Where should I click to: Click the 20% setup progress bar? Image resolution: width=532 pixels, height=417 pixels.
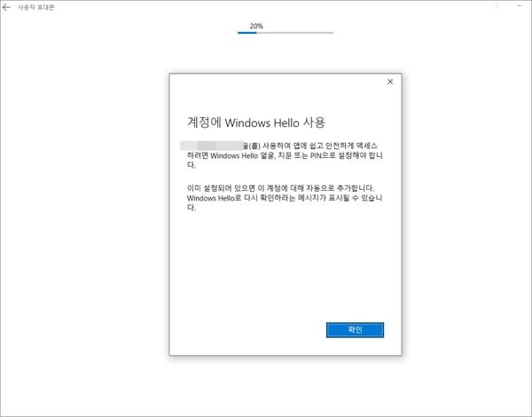[x=286, y=33]
